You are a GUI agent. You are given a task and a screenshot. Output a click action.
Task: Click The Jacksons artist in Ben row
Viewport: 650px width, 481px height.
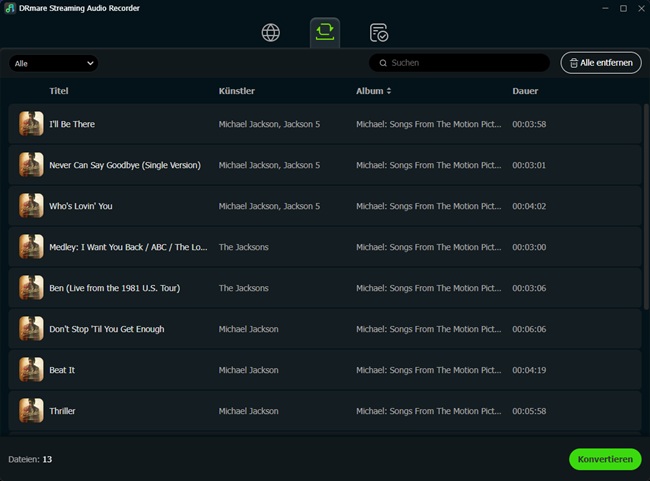click(243, 288)
